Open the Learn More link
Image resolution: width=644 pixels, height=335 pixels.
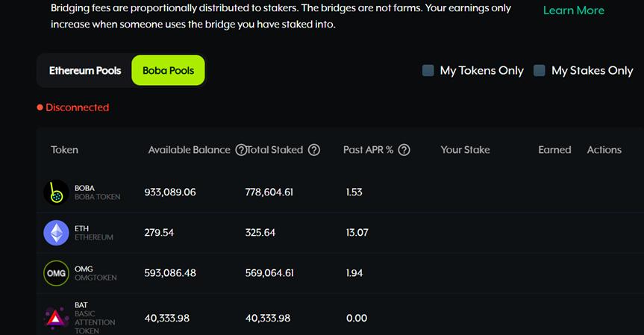tap(573, 10)
